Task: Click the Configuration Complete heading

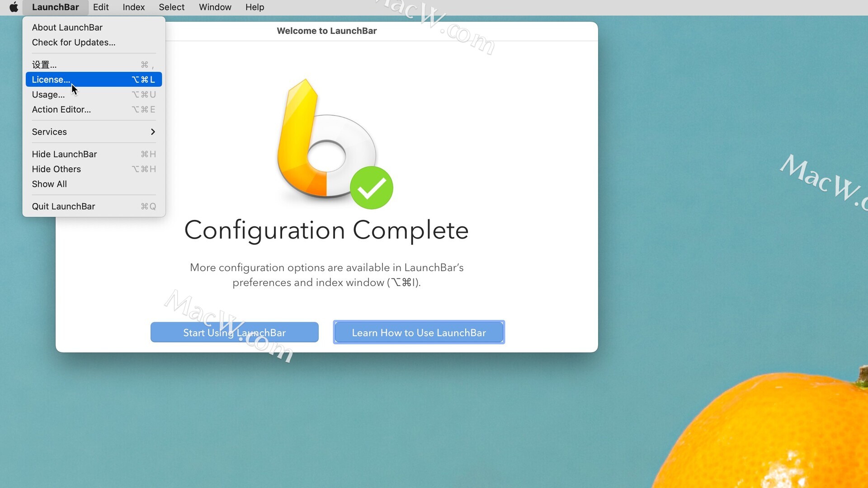Action: coord(326,230)
